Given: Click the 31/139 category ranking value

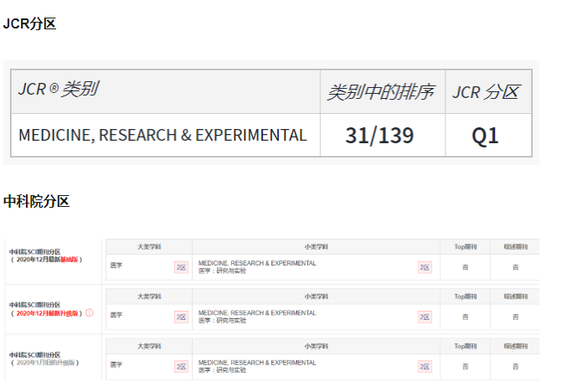Looking at the screenshot, I should [379, 136].
